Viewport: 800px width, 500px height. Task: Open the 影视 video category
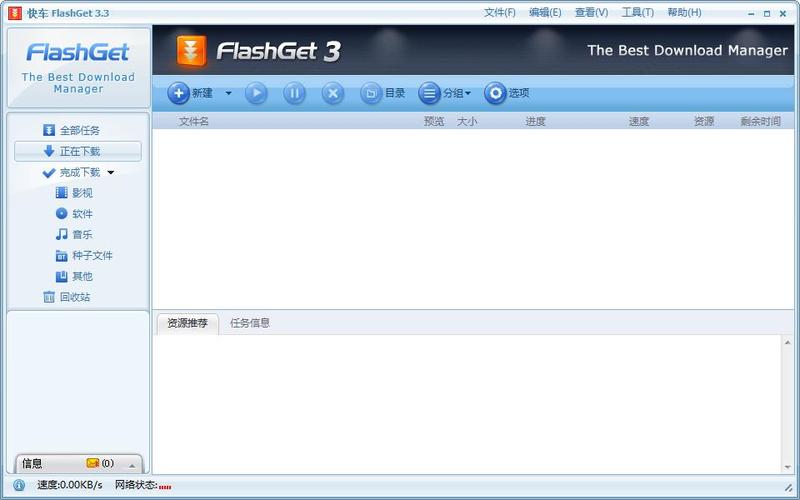coord(74,193)
